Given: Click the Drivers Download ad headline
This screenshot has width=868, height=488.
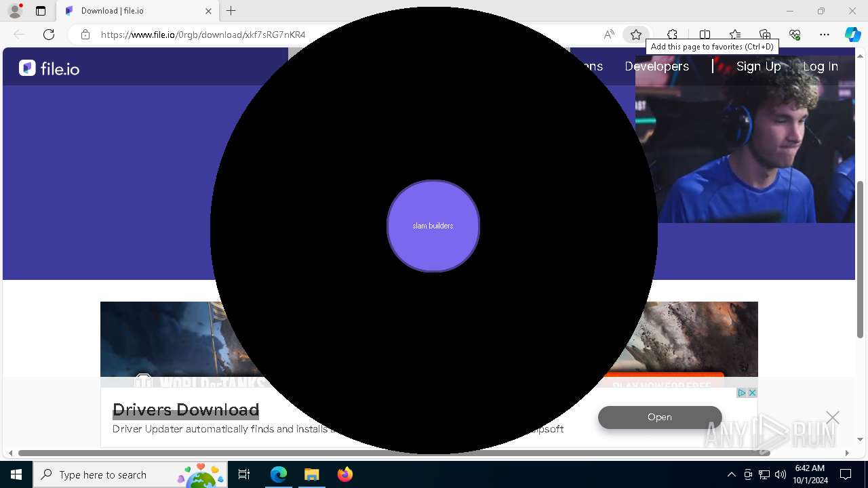Looking at the screenshot, I should (186, 409).
